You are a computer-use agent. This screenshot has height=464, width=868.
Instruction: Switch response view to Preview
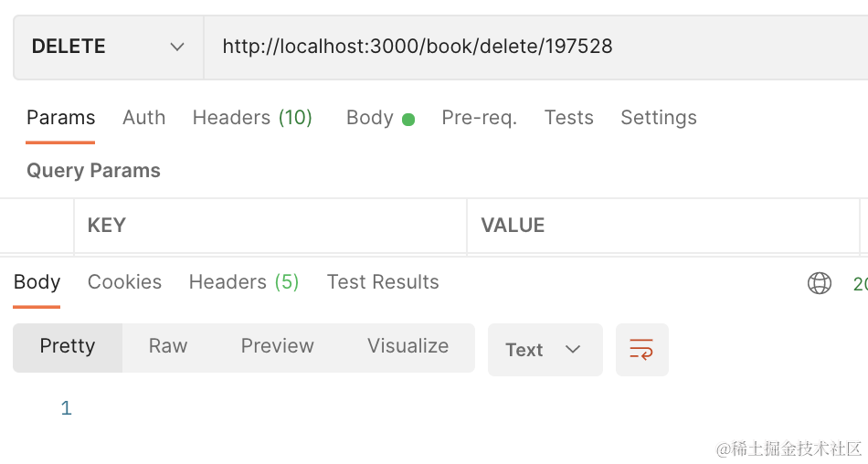[278, 346]
